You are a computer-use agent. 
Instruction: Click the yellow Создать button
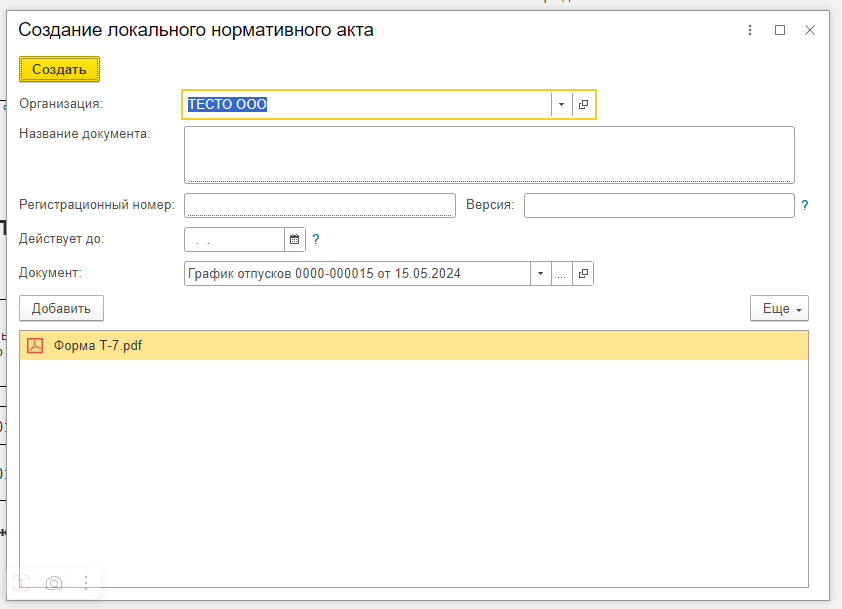tap(59, 69)
